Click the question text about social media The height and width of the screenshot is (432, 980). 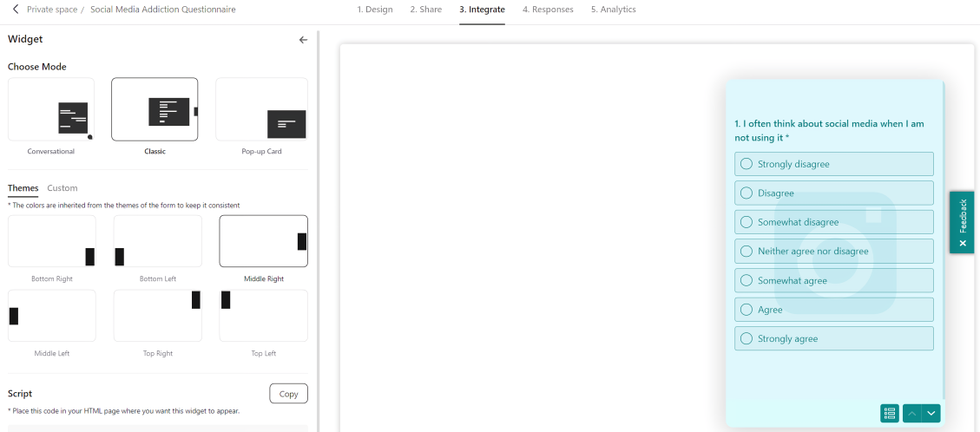click(829, 130)
